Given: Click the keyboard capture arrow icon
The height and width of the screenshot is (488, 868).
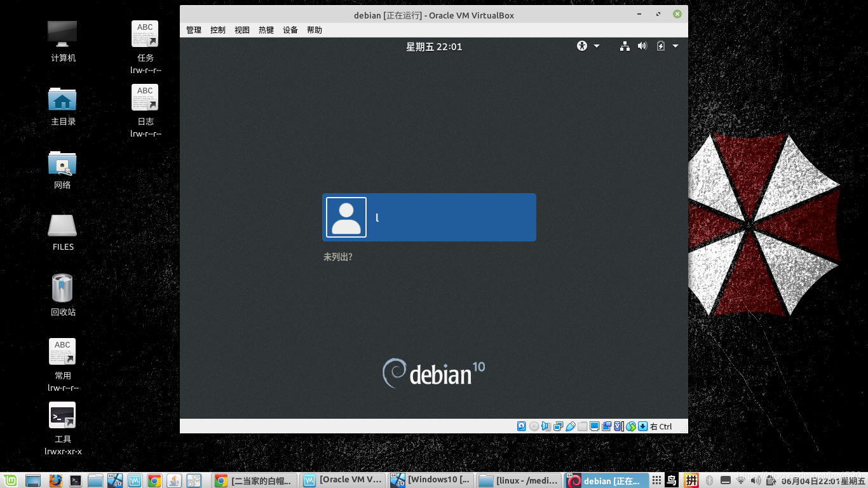Looking at the screenshot, I should 643,426.
